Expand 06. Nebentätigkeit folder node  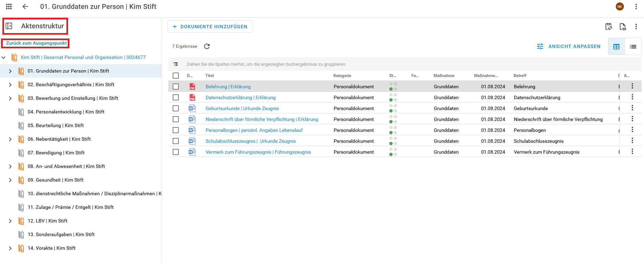(10, 139)
